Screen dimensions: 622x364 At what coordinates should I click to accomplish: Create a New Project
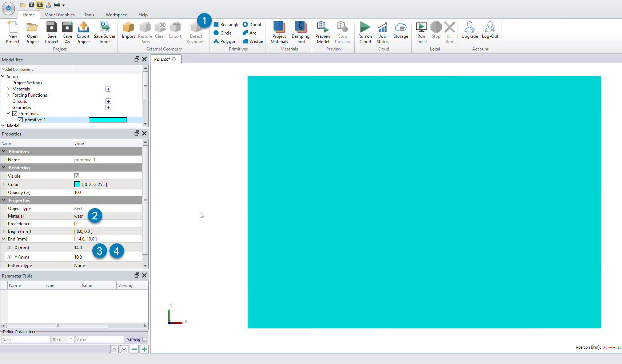13,33
